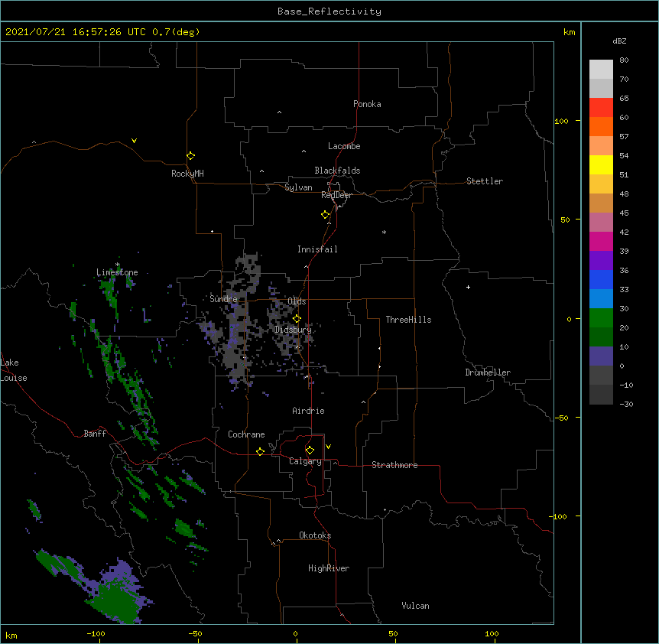The image size is (659, 644).
Task: Select the 45 dBZ pink color swatch
Action: click(x=601, y=222)
